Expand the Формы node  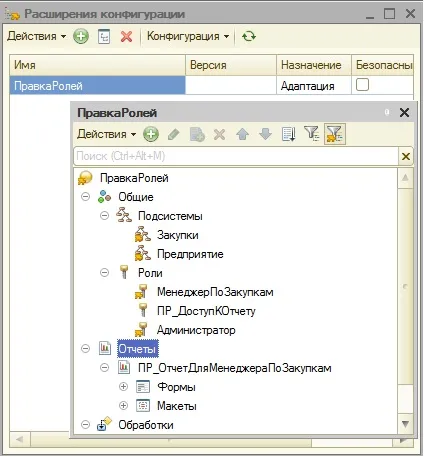(x=123, y=387)
